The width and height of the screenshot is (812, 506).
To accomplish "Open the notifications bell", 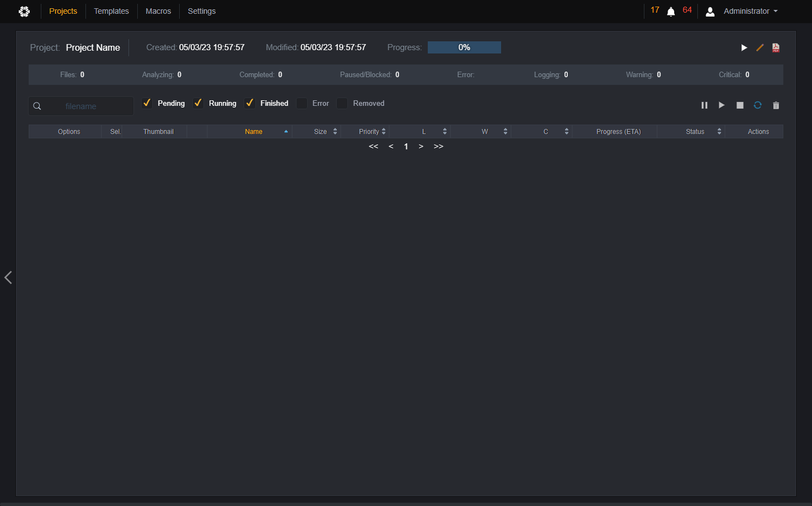I will tap(671, 12).
